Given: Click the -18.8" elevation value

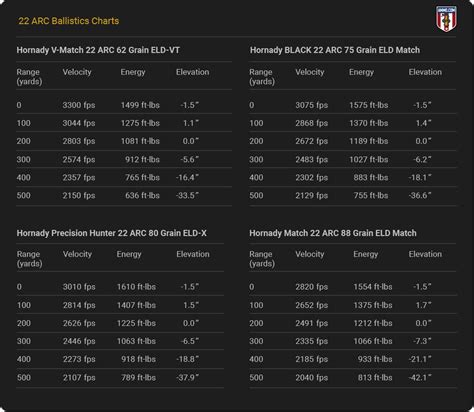Looking at the screenshot, I should [187, 359].
